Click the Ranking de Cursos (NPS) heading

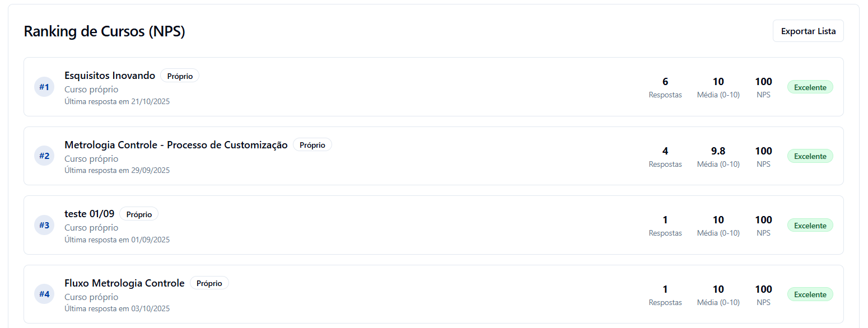[104, 32]
